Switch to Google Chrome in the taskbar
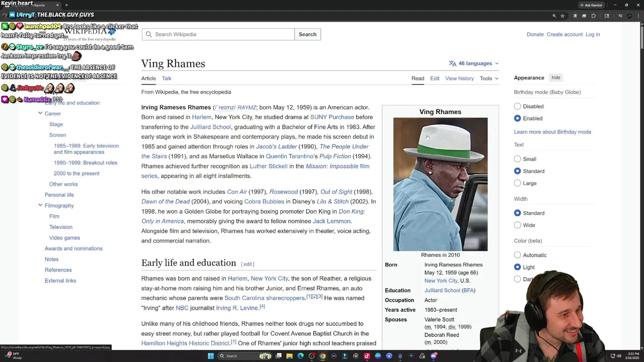Screen dimensions: 644x362 click(x=323, y=356)
